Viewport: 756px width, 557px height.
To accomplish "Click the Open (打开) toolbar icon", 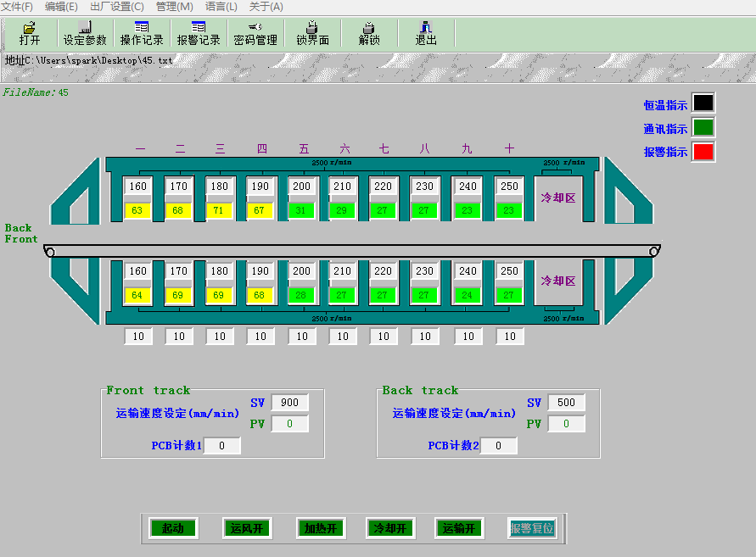I will [30, 33].
